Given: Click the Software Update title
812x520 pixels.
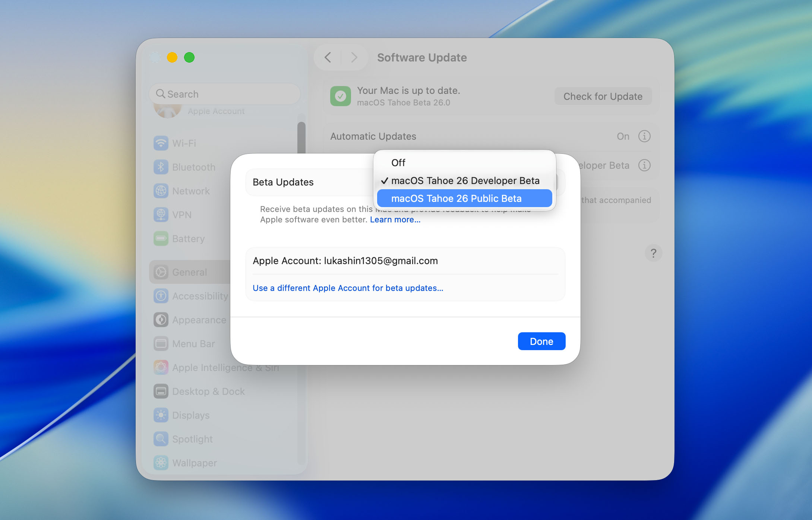Looking at the screenshot, I should 422,57.
